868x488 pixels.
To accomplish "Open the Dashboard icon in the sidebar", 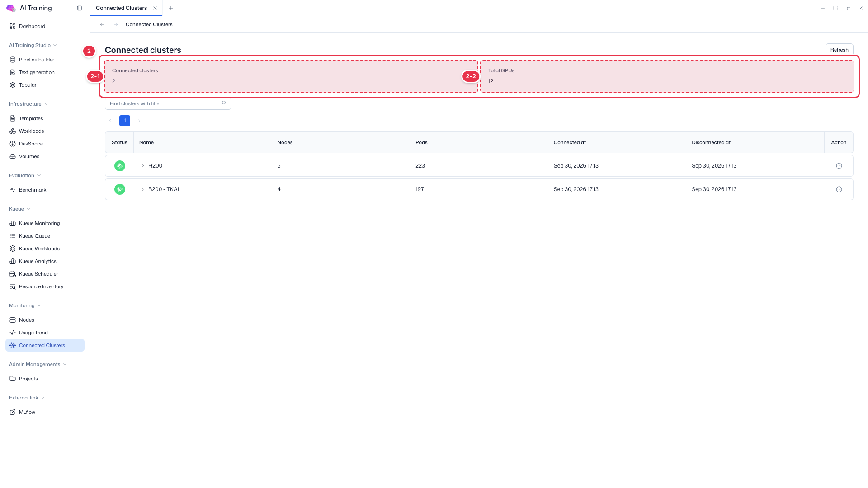I will [13, 26].
